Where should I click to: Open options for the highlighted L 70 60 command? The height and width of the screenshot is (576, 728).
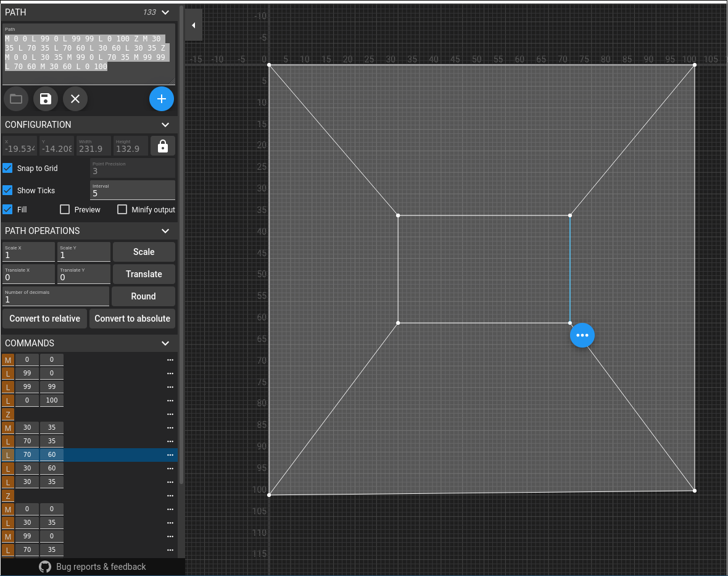pos(170,455)
